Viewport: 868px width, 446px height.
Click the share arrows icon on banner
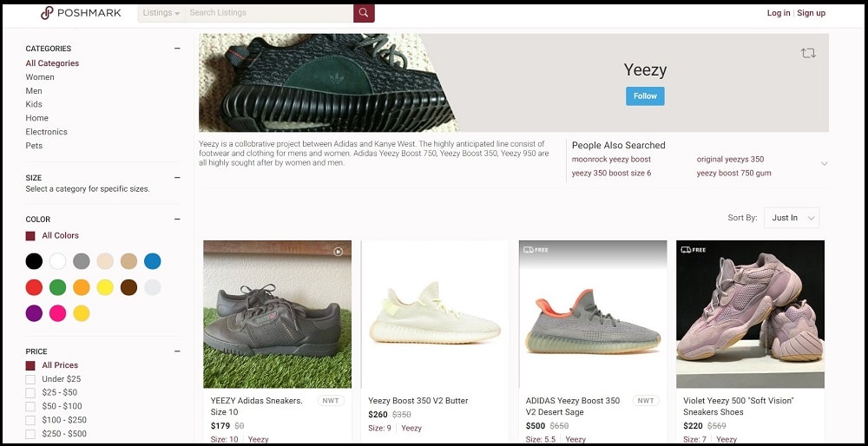(x=807, y=53)
